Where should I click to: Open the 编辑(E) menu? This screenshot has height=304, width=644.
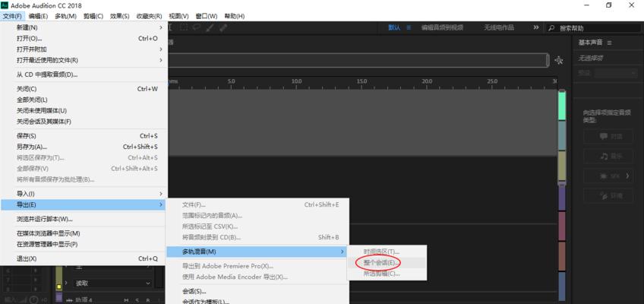[38, 16]
